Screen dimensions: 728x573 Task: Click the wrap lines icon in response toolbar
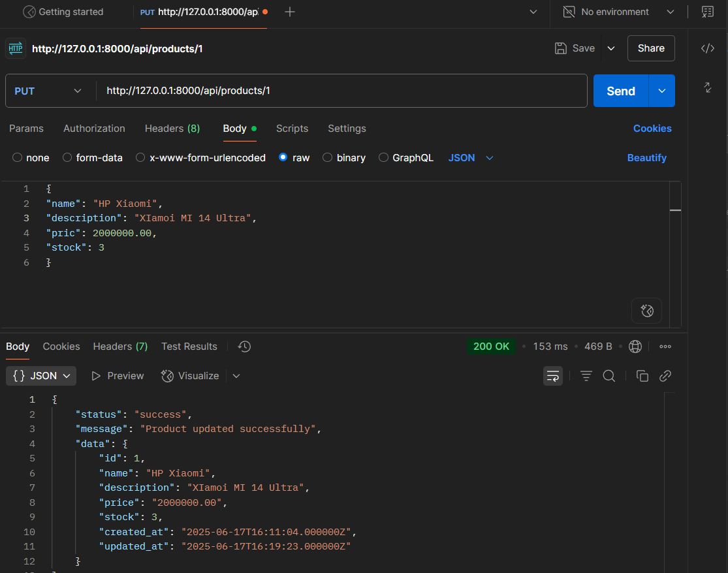pyautogui.click(x=553, y=376)
